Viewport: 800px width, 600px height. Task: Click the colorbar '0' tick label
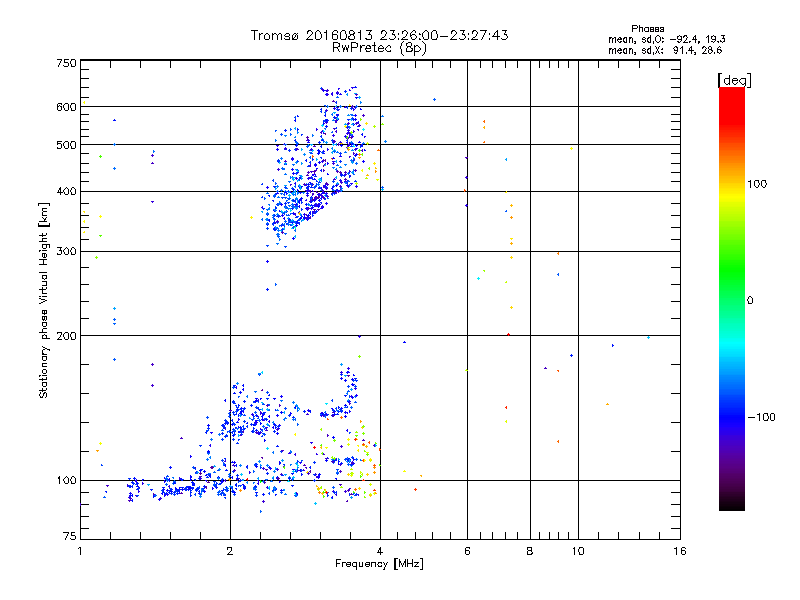click(749, 301)
